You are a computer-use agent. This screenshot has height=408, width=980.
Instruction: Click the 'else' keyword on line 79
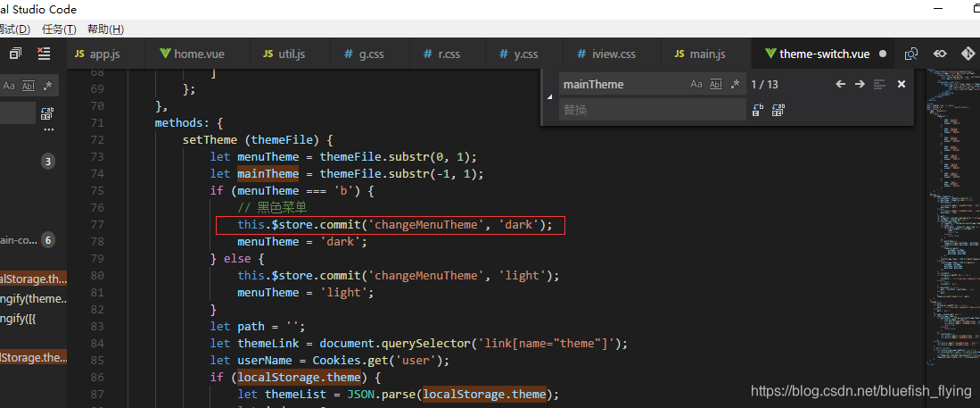[x=237, y=258]
